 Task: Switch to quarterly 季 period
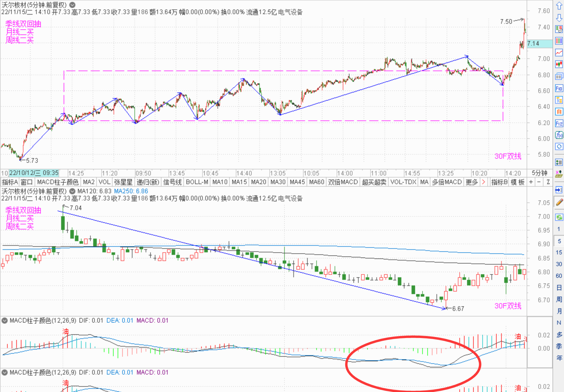[x=559, y=346]
